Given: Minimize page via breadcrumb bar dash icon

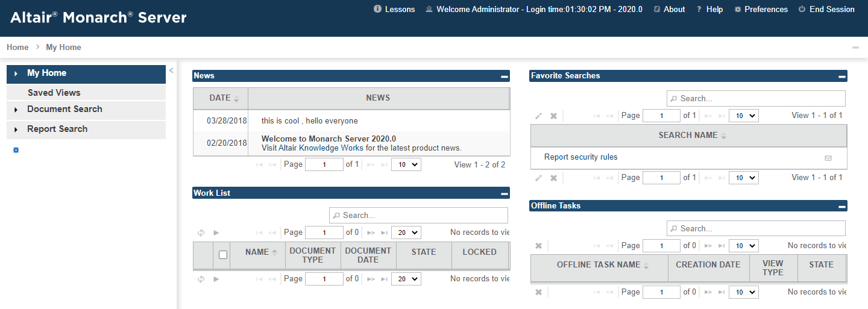Looking at the screenshot, I should pyautogui.click(x=855, y=47).
